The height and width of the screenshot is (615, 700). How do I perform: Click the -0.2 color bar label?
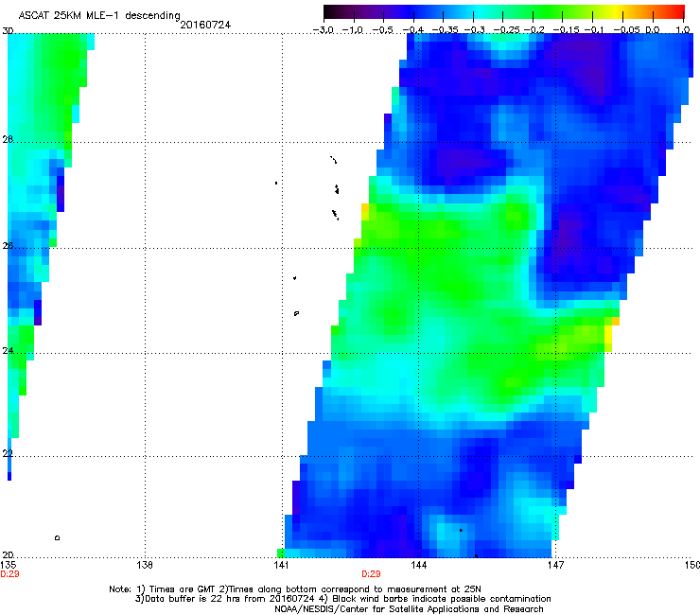pyautogui.click(x=534, y=30)
